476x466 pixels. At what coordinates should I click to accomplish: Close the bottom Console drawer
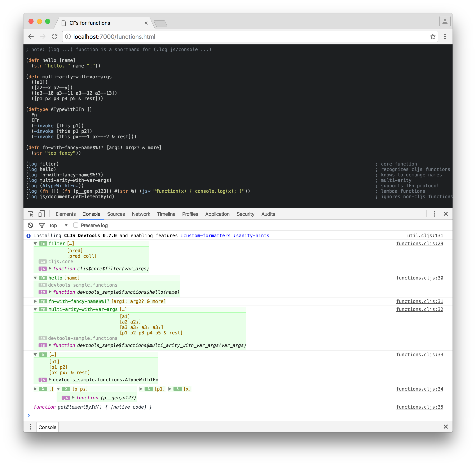446,427
